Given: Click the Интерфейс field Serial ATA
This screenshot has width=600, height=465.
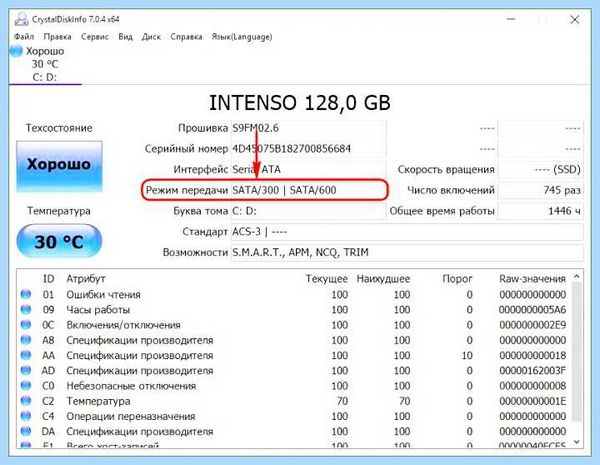Looking at the screenshot, I should 308,170.
